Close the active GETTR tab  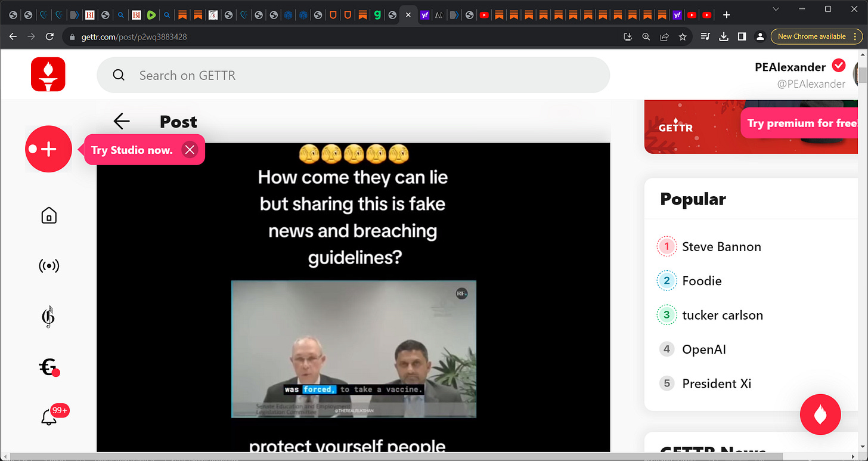click(408, 15)
